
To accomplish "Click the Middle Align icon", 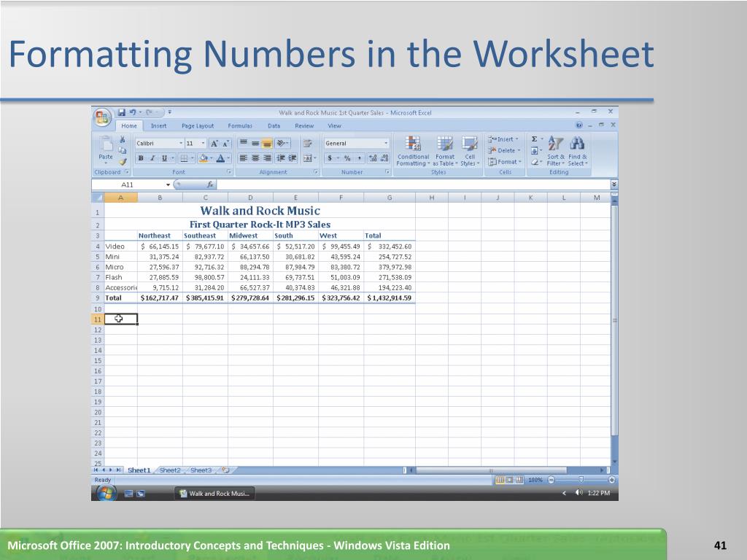I will point(255,143).
